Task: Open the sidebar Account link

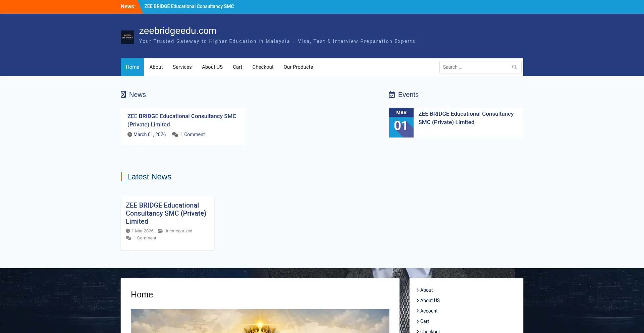Action: (429, 311)
